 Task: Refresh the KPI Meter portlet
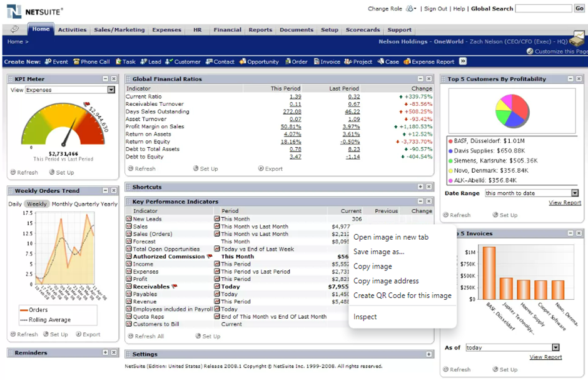pos(24,172)
